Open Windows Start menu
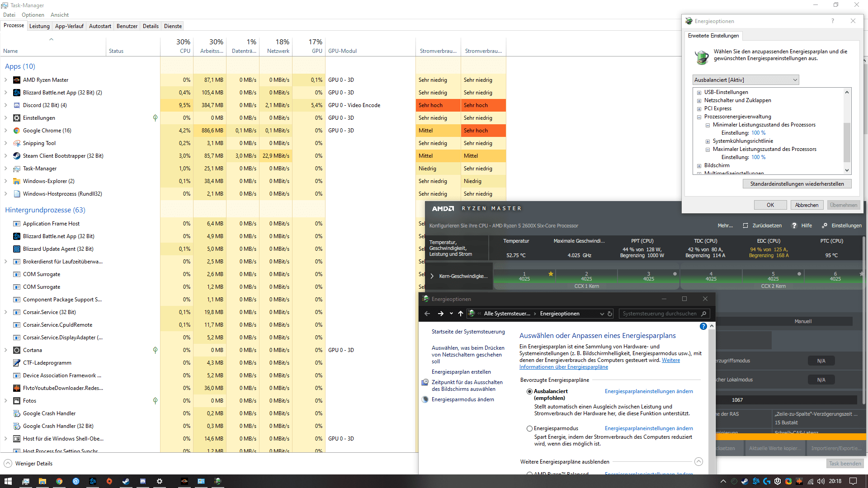Image resolution: width=868 pixels, height=488 pixels. 8,481
